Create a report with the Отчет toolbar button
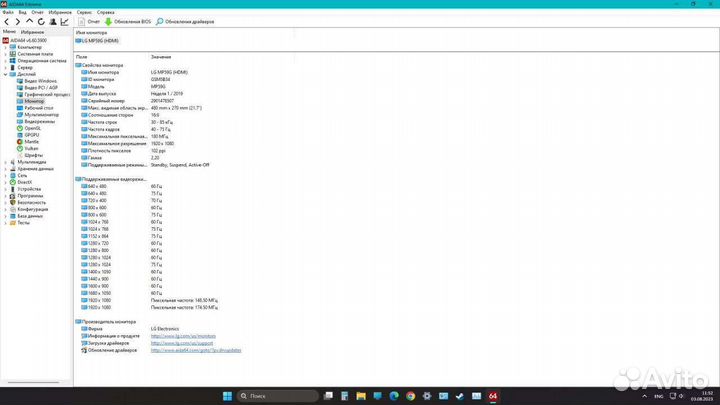720x405 pixels. tap(89, 22)
